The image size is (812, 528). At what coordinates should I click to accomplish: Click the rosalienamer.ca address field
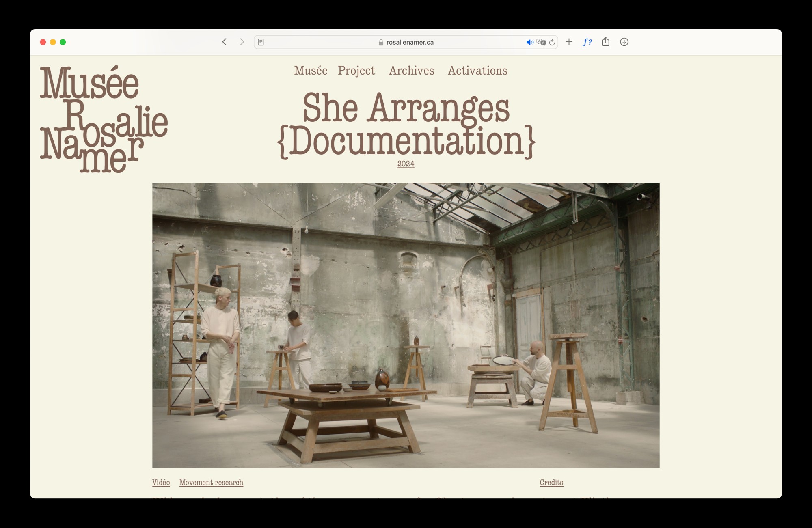point(406,42)
